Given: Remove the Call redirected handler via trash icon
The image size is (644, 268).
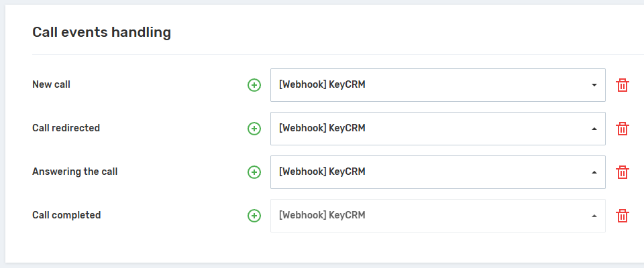Looking at the screenshot, I should (623, 129).
